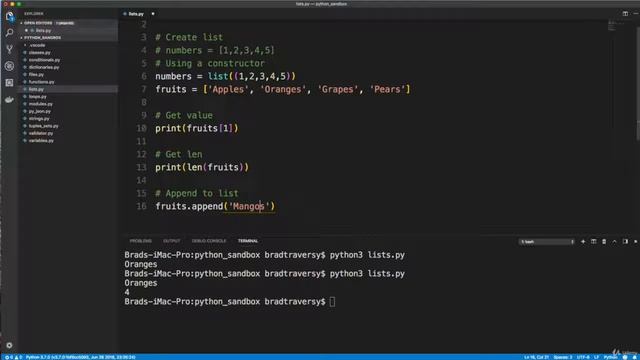Open variables.py in the explorer
The height and width of the screenshot is (360, 640).
[41, 140]
